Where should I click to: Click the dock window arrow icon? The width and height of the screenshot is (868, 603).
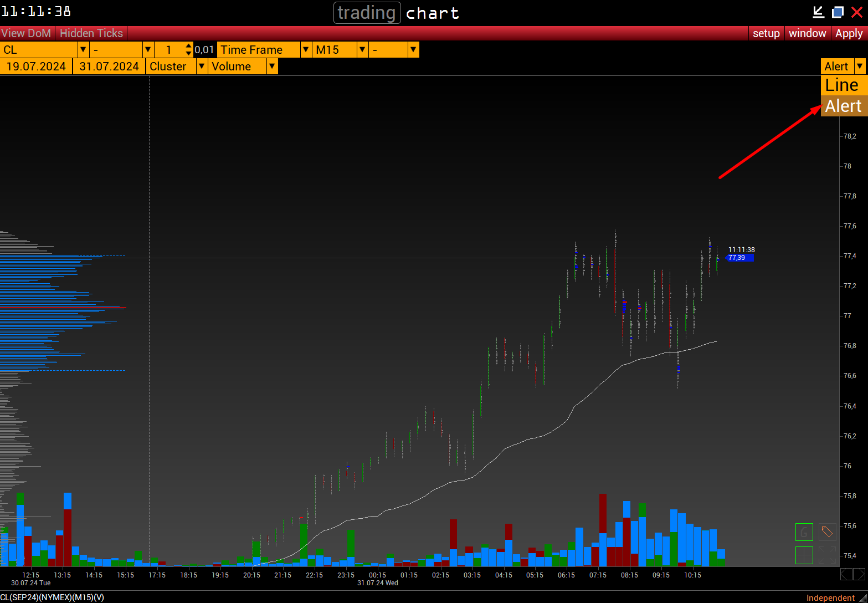(818, 12)
